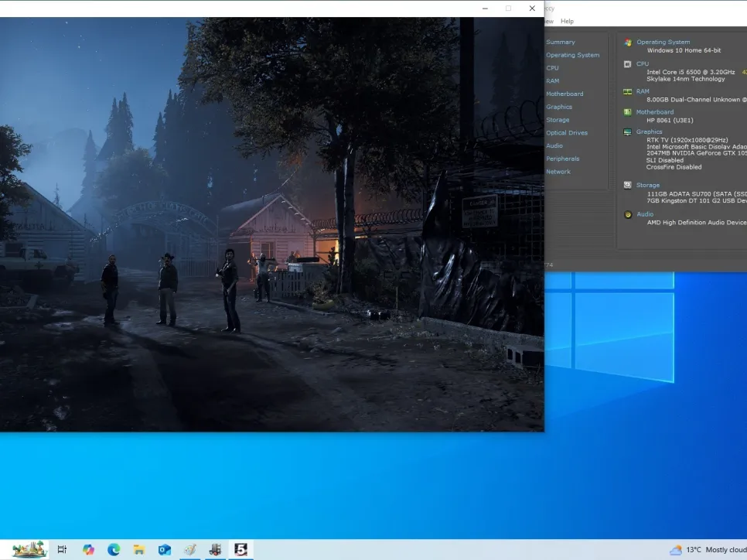Screen dimensions: 747x560
Task: Select Summary in the Speccy sidebar
Action: pyautogui.click(x=560, y=42)
